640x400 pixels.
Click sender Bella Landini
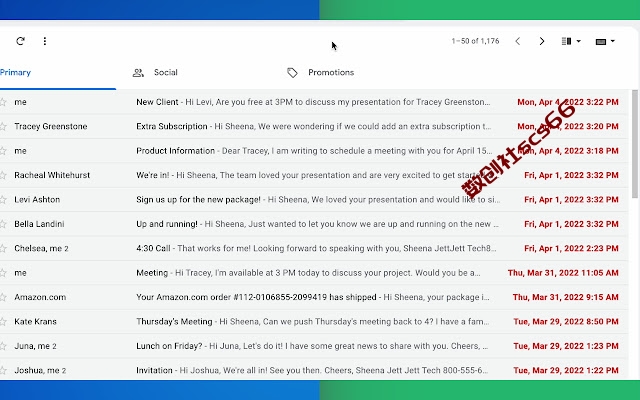pyautogui.click(x=39, y=224)
